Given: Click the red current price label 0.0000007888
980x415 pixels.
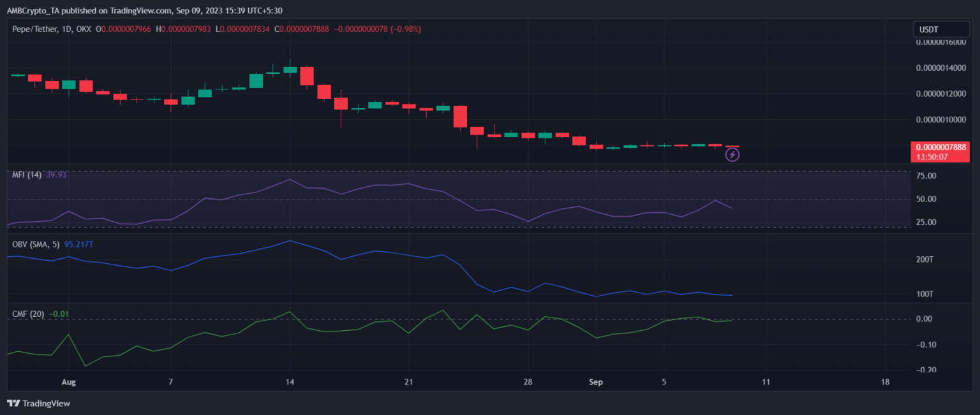Looking at the screenshot, I should (x=942, y=147).
